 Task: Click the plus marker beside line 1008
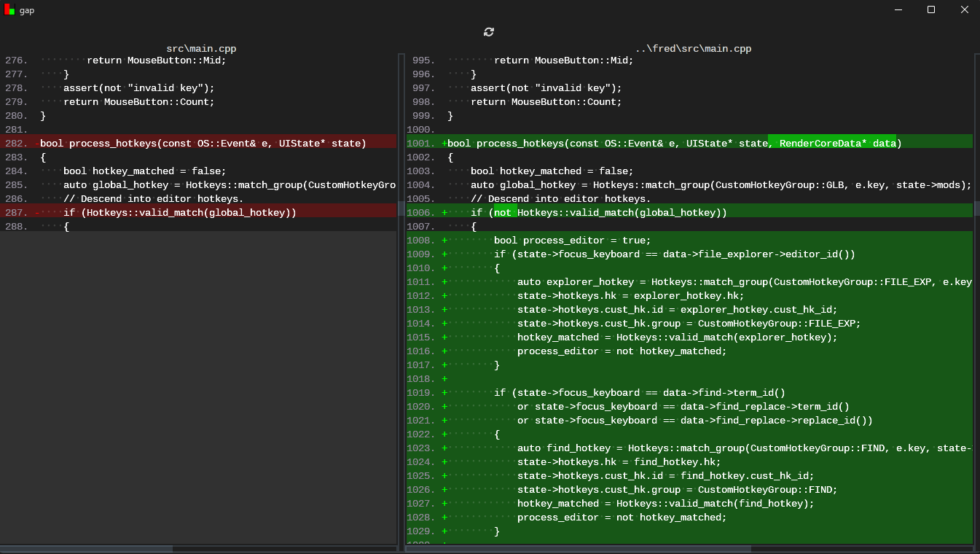[444, 241]
